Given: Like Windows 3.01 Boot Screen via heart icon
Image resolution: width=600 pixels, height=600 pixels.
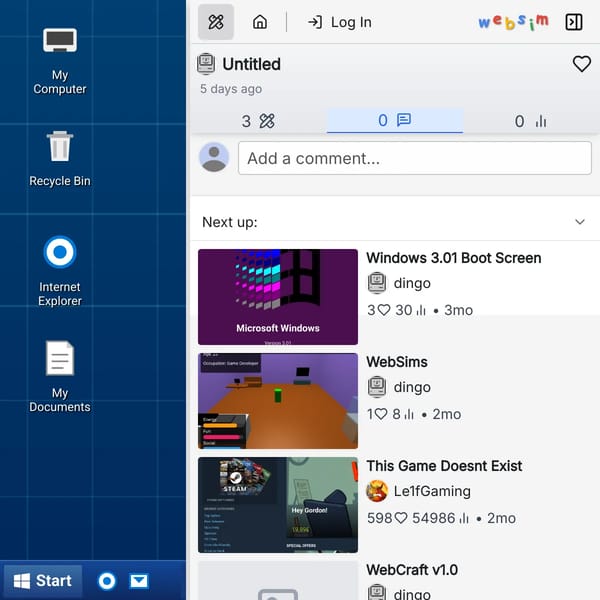Looking at the screenshot, I should [x=383, y=310].
